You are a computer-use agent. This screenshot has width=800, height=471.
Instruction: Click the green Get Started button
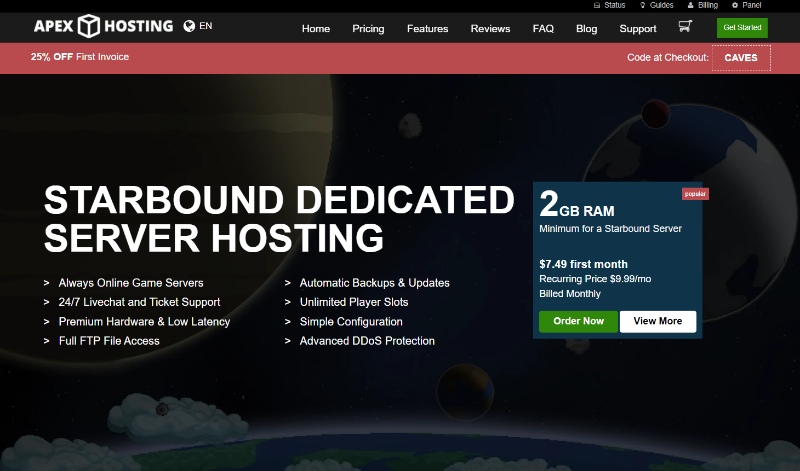point(742,28)
